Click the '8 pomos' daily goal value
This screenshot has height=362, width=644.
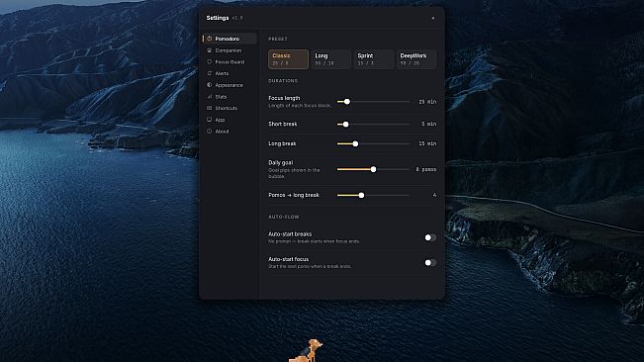coord(426,169)
